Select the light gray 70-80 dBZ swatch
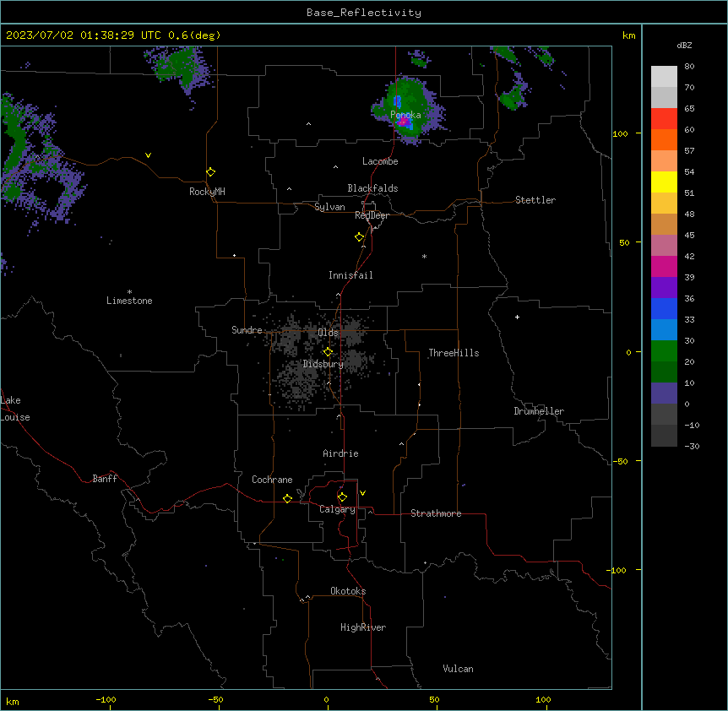Image resolution: width=728 pixels, height=711 pixels. click(664, 77)
